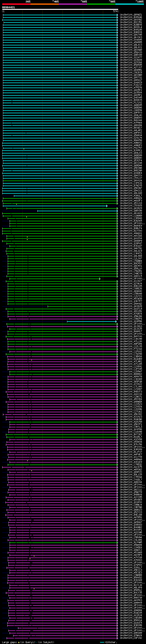Click the 574 end position label
Image resolution: width=146 pixels, height=644 pixels.
[x=115, y=11]
